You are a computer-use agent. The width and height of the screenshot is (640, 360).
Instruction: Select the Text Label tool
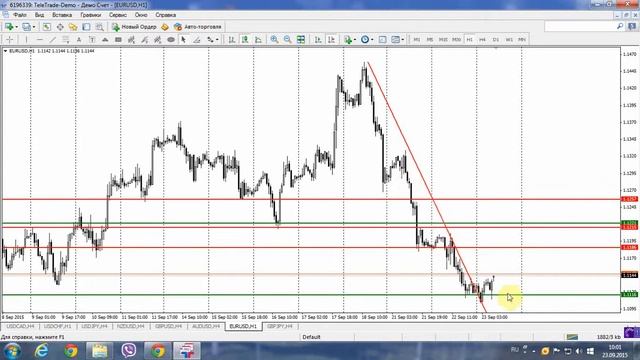coord(92,40)
